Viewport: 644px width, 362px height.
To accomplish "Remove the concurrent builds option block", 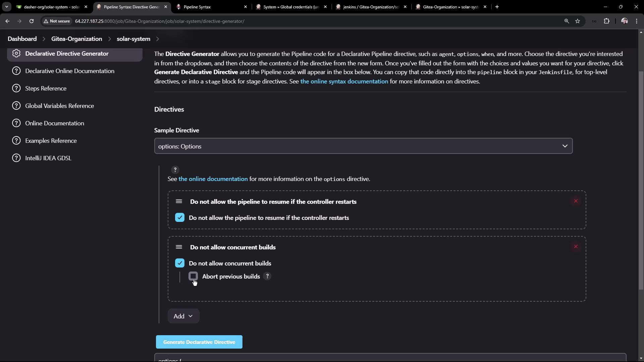I will point(576,247).
